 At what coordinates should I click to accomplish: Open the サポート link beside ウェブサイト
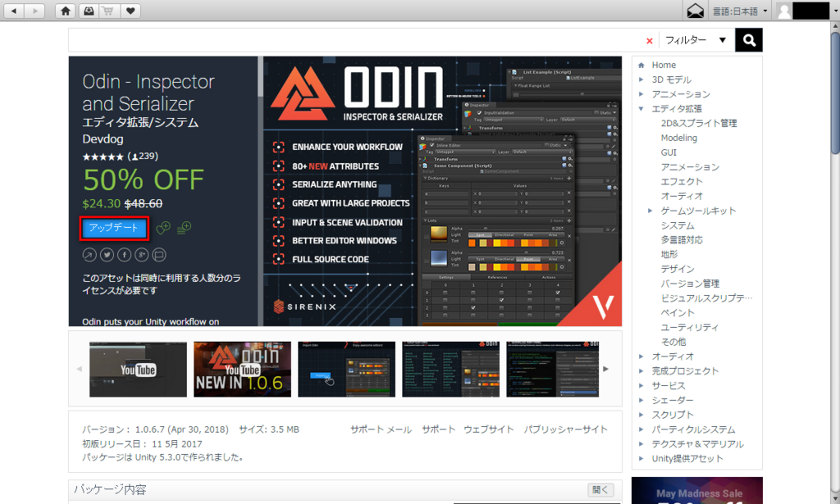[x=438, y=429]
